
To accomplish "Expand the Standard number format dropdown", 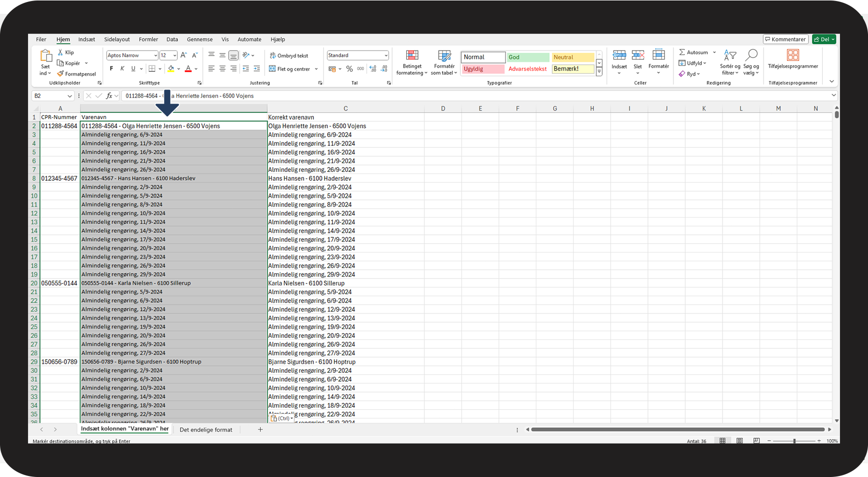I will (386, 56).
